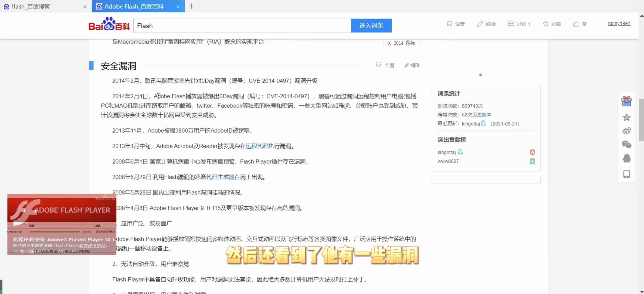Click the Adobe Flash Player video thumbnail

(x=62, y=224)
